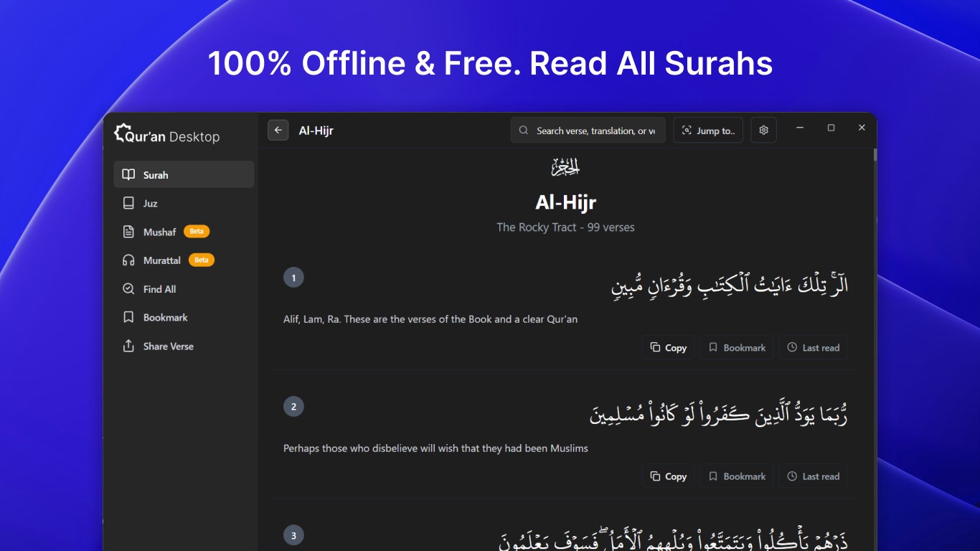Bookmark verse 1 of Al-Hijr
This screenshot has height=551, width=980.
pyautogui.click(x=737, y=347)
